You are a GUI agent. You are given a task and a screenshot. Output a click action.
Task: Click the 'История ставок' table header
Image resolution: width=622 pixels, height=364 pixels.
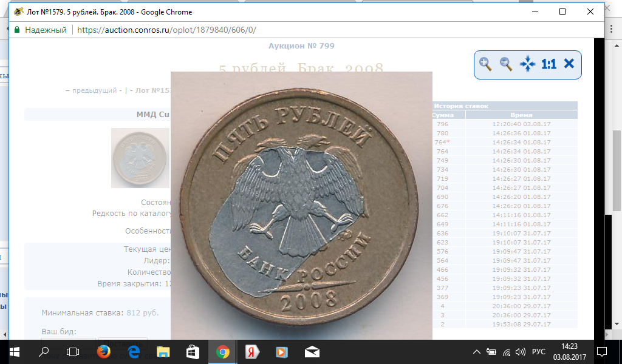coord(461,106)
